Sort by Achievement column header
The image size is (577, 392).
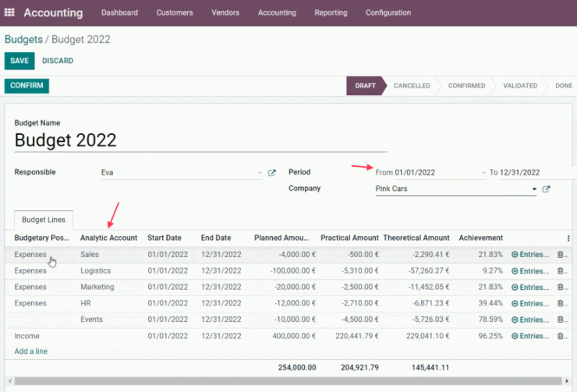point(480,238)
